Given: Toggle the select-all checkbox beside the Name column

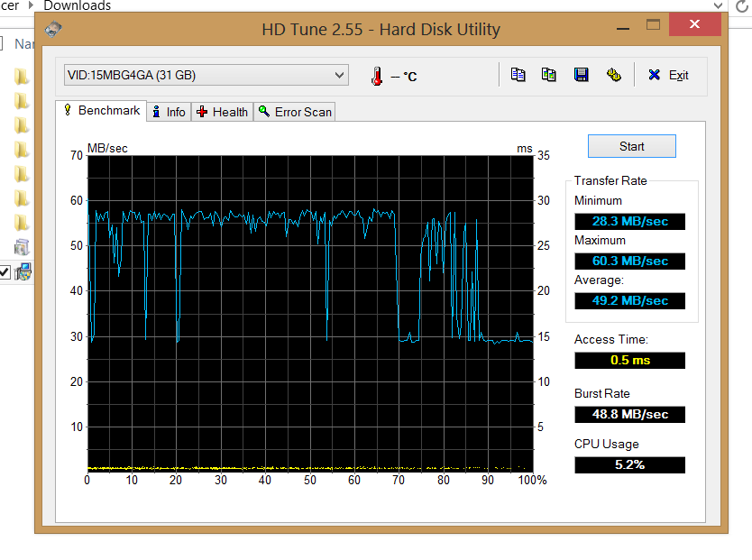Looking at the screenshot, I should click(2, 43).
